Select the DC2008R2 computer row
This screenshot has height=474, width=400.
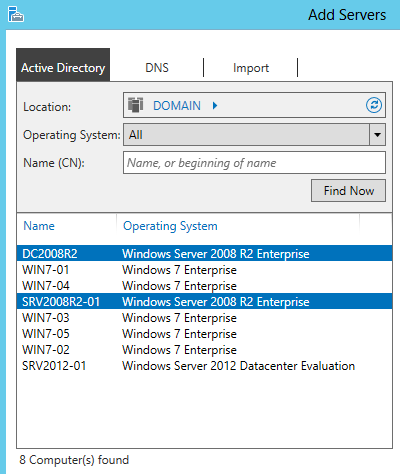click(x=204, y=254)
